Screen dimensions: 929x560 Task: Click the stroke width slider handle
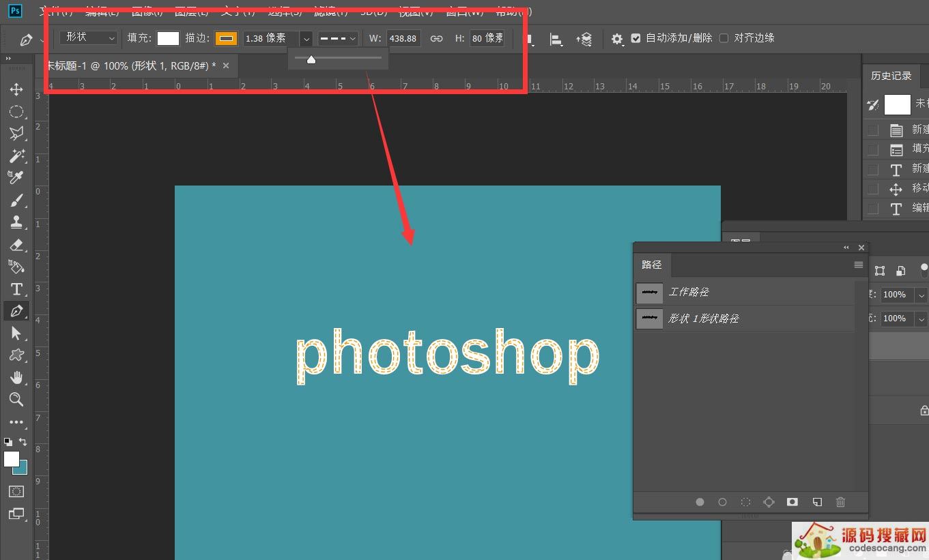pyautogui.click(x=311, y=59)
